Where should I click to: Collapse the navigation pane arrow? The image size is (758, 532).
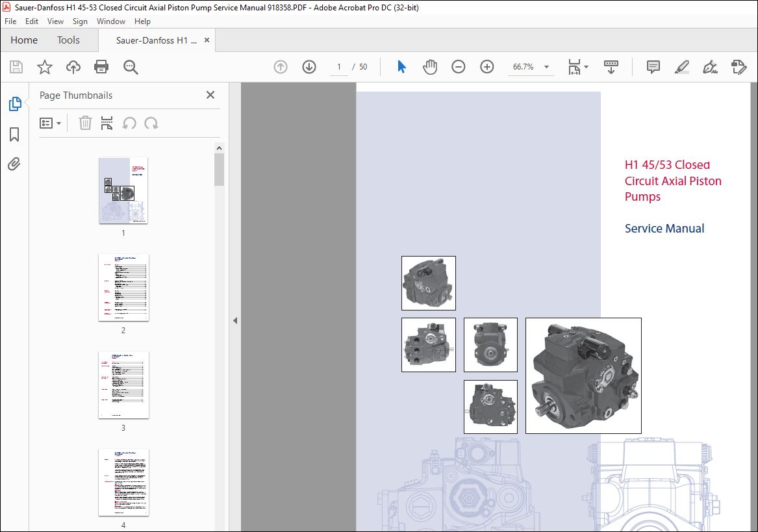point(235,321)
